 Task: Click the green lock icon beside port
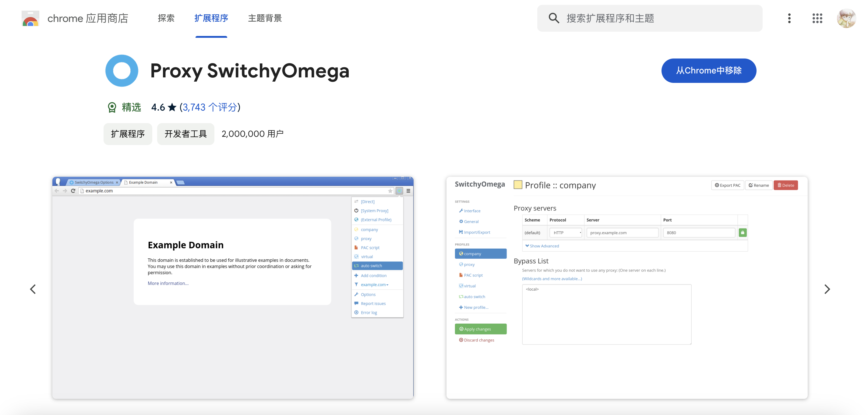pyautogui.click(x=742, y=232)
